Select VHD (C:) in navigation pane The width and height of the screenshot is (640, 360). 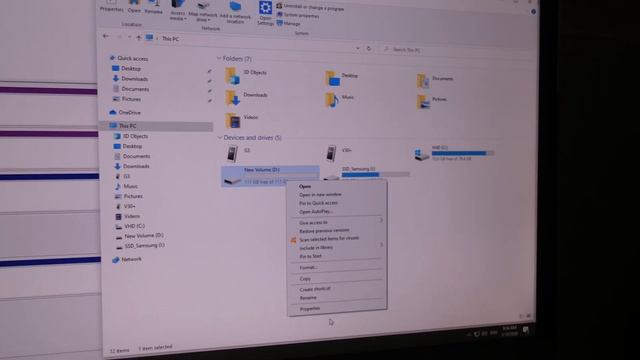click(134, 226)
